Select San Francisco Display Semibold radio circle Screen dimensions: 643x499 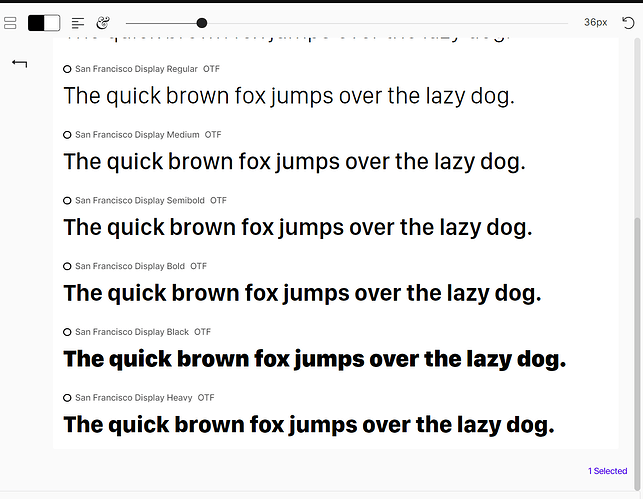[x=67, y=201]
